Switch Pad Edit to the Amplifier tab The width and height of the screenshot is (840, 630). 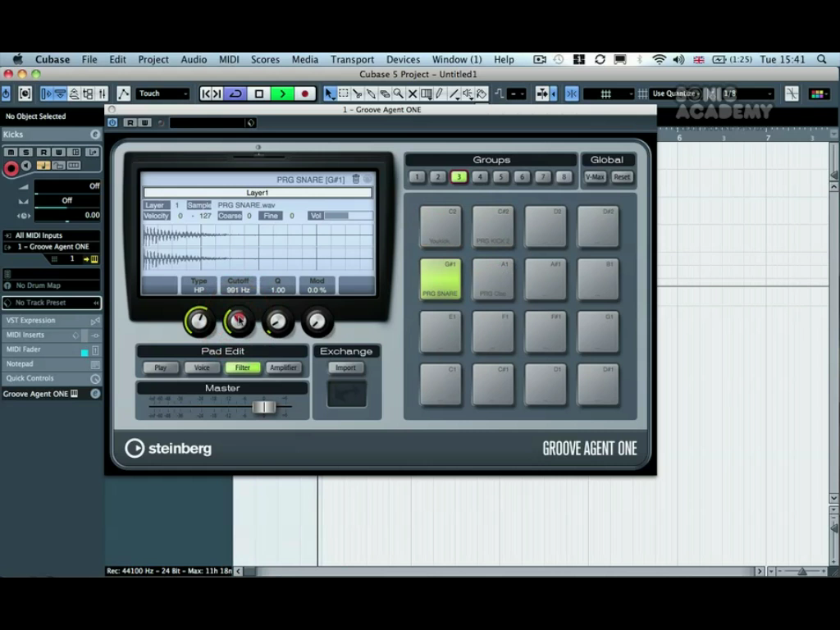283,367
